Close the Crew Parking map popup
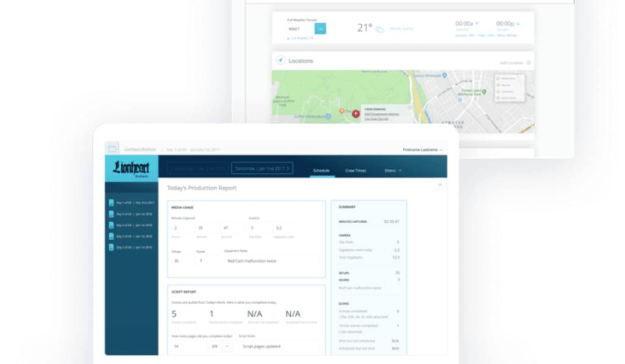The width and height of the screenshot is (625, 364). pyautogui.click(x=410, y=107)
